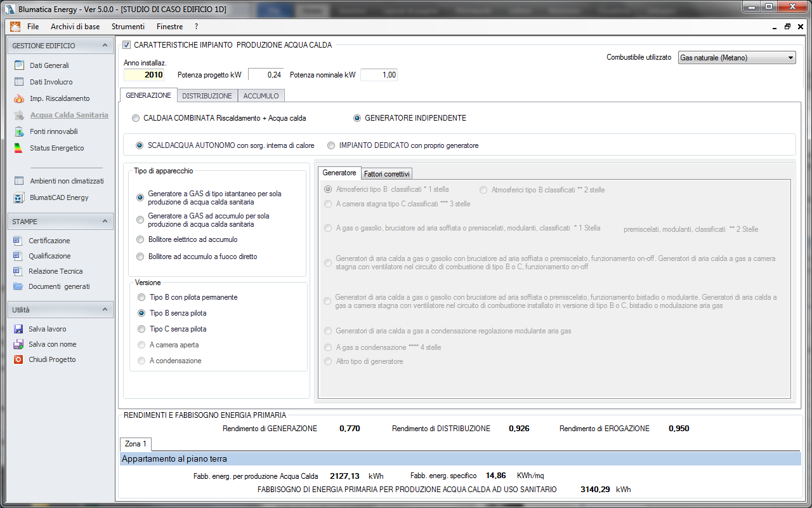Switch to Accumulo tab
This screenshot has width=812, height=508.
pyautogui.click(x=261, y=96)
